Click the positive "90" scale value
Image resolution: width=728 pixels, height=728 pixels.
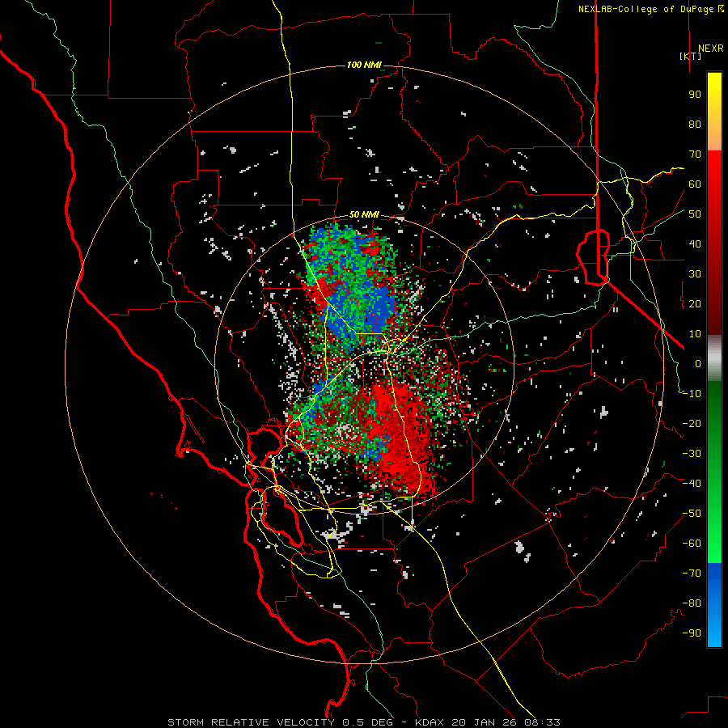tap(695, 95)
